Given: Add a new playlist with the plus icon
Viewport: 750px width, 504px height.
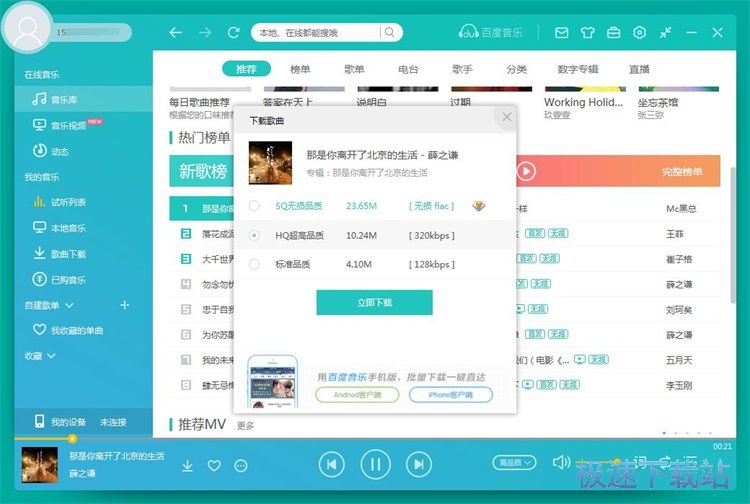Looking at the screenshot, I should [x=124, y=305].
